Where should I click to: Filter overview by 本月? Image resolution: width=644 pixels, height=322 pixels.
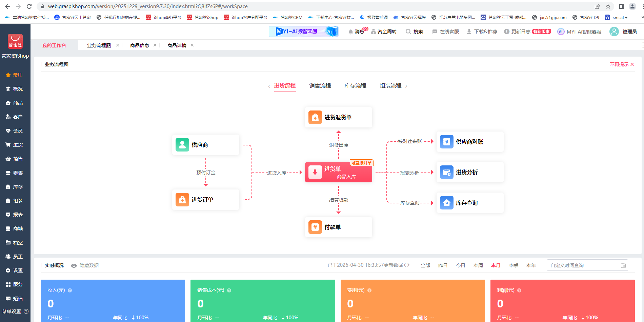pos(496,265)
